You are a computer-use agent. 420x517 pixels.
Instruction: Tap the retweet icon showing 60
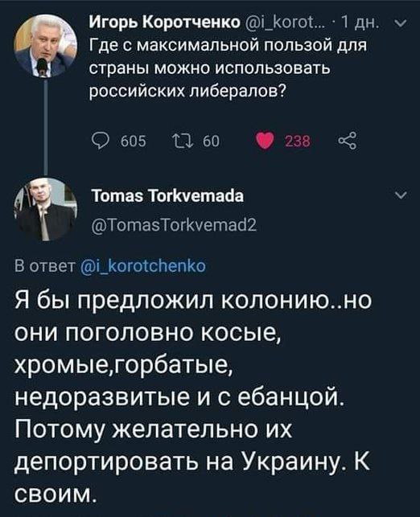182,142
